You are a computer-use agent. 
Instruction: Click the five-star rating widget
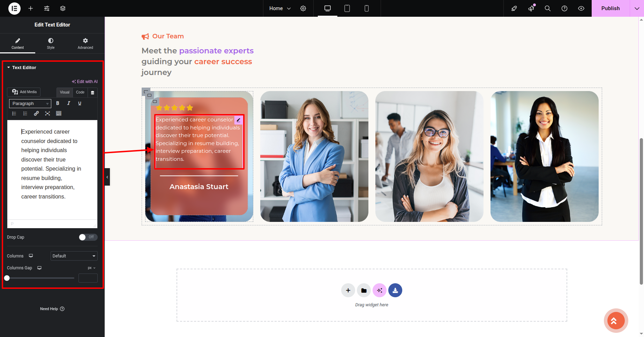pos(174,108)
